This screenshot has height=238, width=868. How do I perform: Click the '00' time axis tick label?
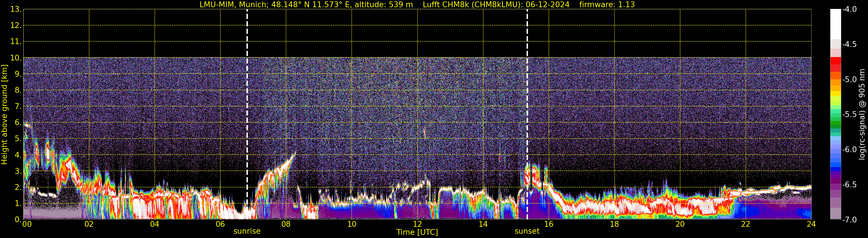(x=27, y=224)
